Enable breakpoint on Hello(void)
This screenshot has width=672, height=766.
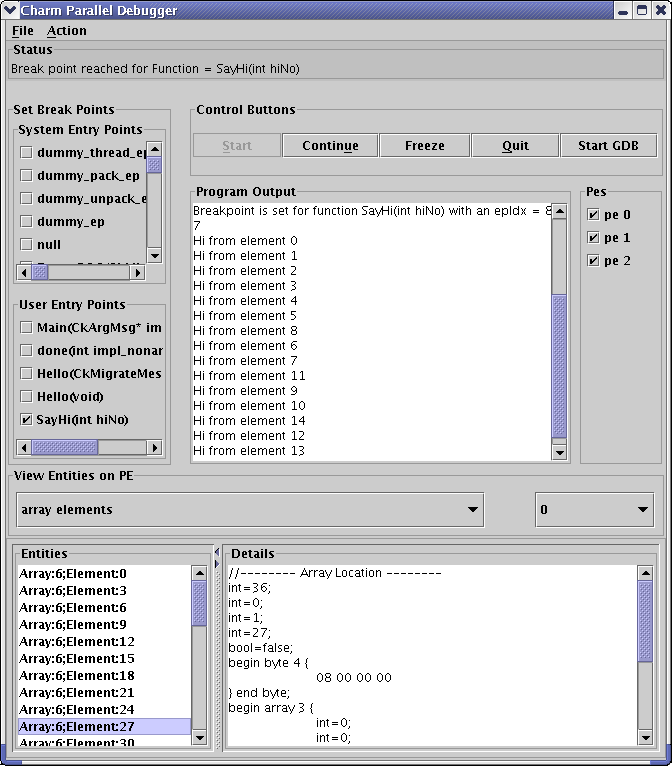click(x=26, y=396)
